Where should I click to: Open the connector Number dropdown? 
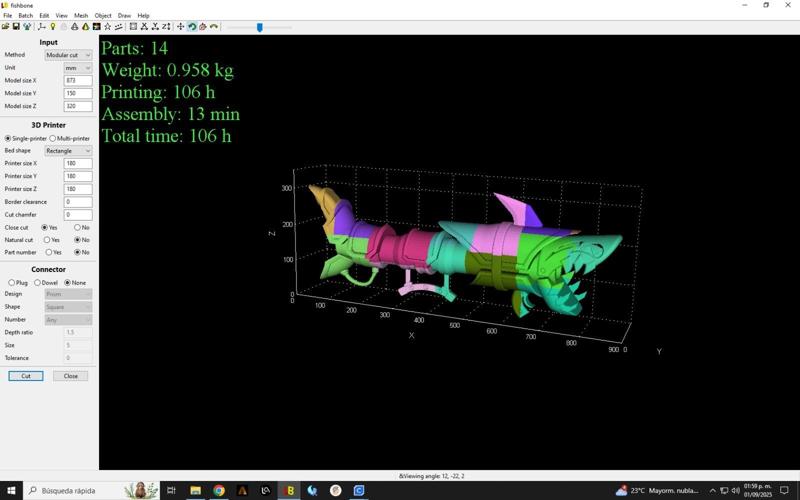pyautogui.click(x=68, y=320)
